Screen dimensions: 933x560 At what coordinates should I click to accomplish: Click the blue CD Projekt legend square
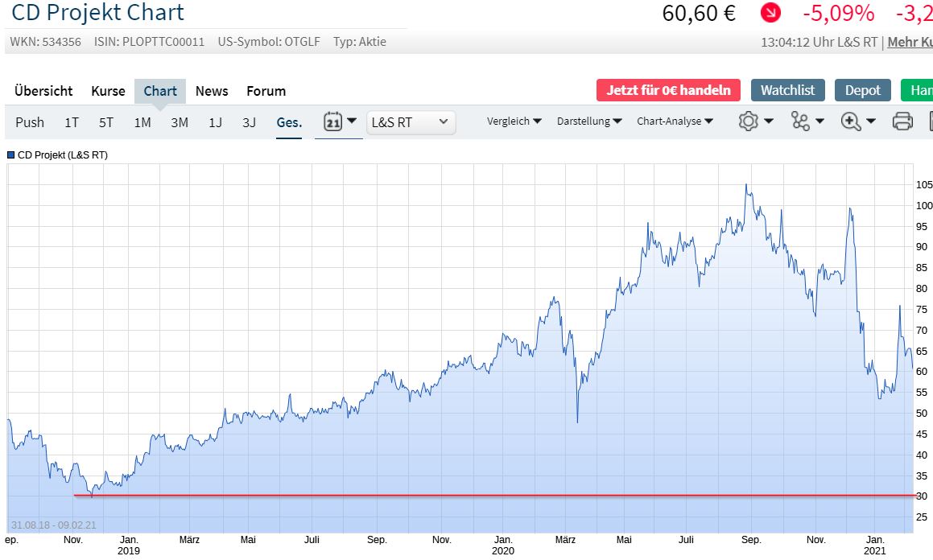pos(10,154)
